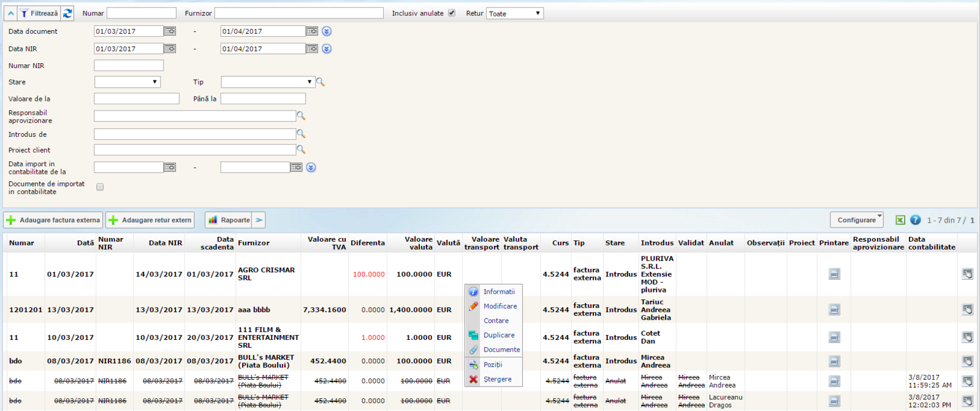Click the refresh icon beside Filtrează

67,13
